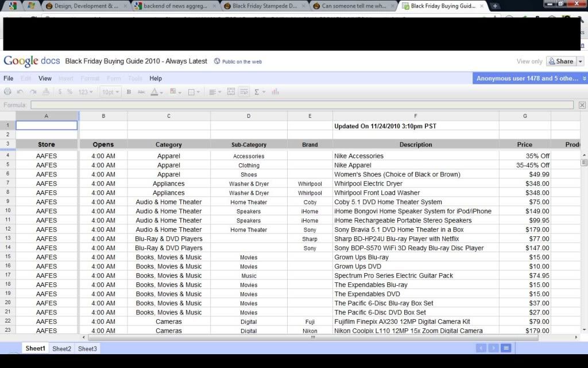This screenshot has width=588, height=368.
Task: Open the File menu
Action: pyautogui.click(x=8, y=78)
